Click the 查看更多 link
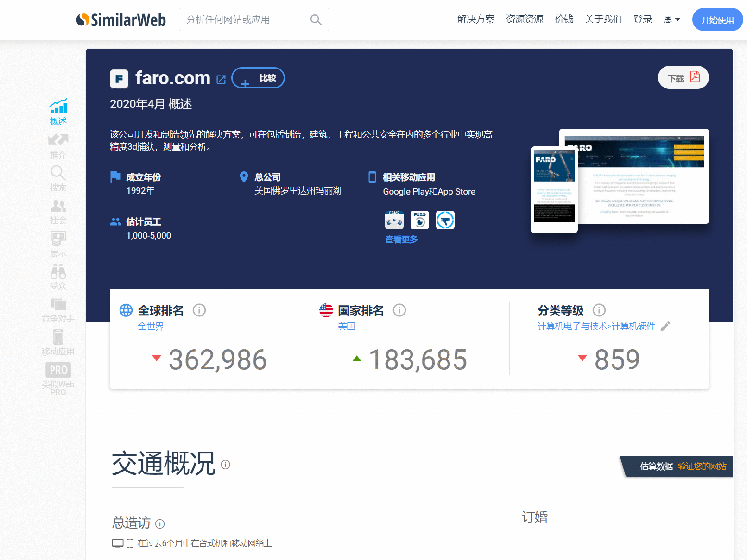Image resolution: width=747 pixels, height=560 pixels. (401, 239)
